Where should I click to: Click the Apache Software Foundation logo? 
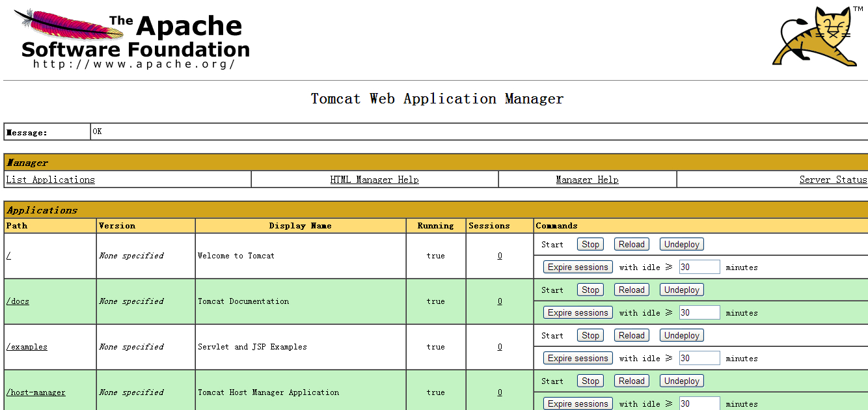point(132,40)
